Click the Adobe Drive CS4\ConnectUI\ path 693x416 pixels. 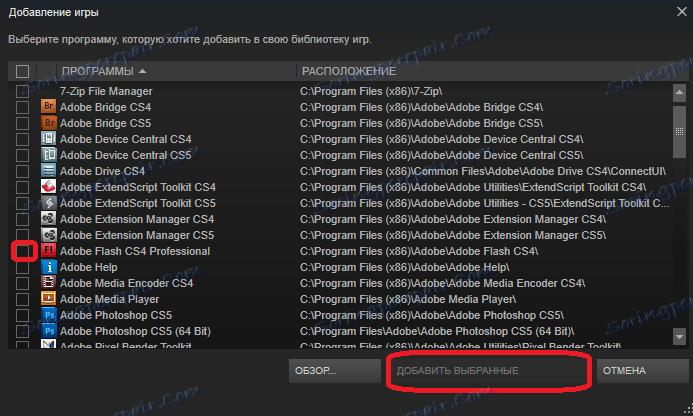(483, 171)
